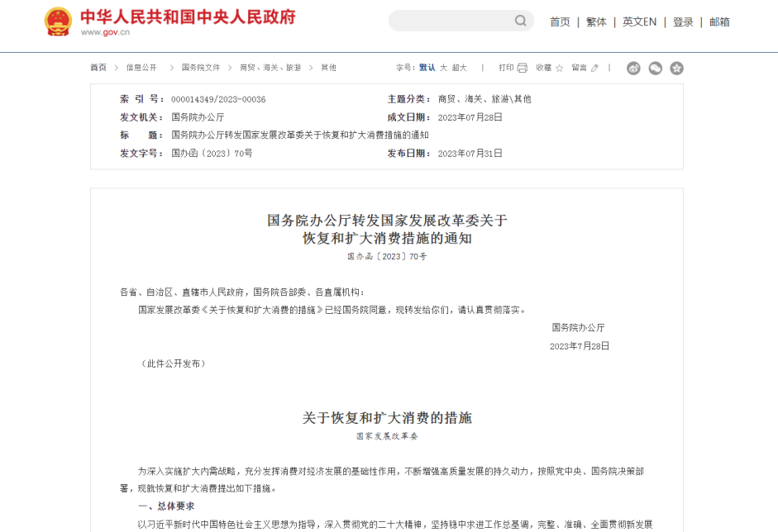Image resolution: width=778 pixels, height=532 pixels.
Task: Open the 邮箱 mailbox link
Action: (719, 22)
